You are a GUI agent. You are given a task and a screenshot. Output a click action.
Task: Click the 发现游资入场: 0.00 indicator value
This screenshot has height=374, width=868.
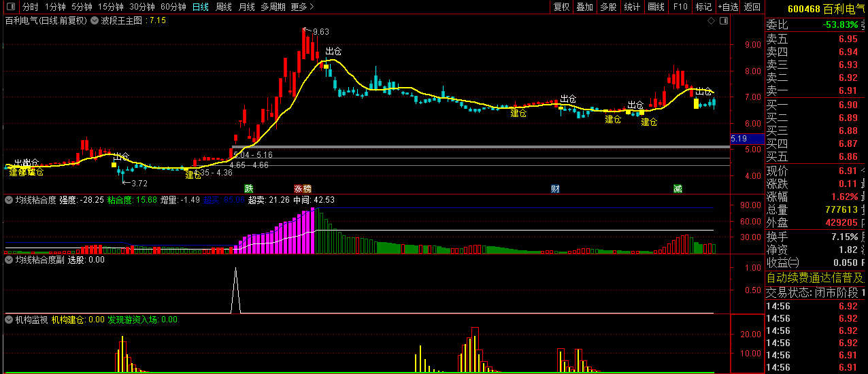142,319
